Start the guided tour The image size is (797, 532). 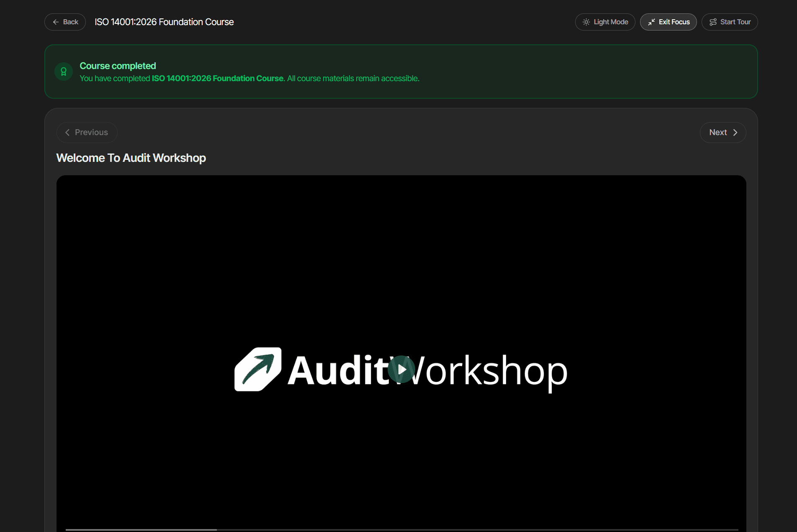(x=730, y=22)
